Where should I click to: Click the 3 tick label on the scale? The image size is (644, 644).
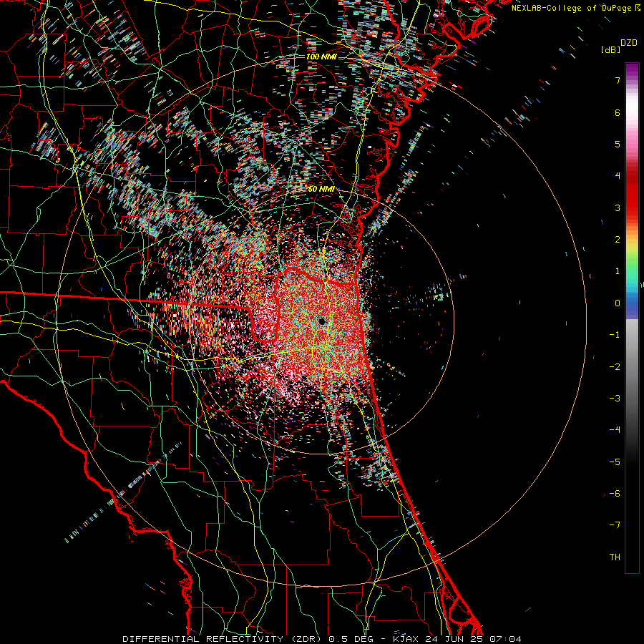(x=618, y=208)
